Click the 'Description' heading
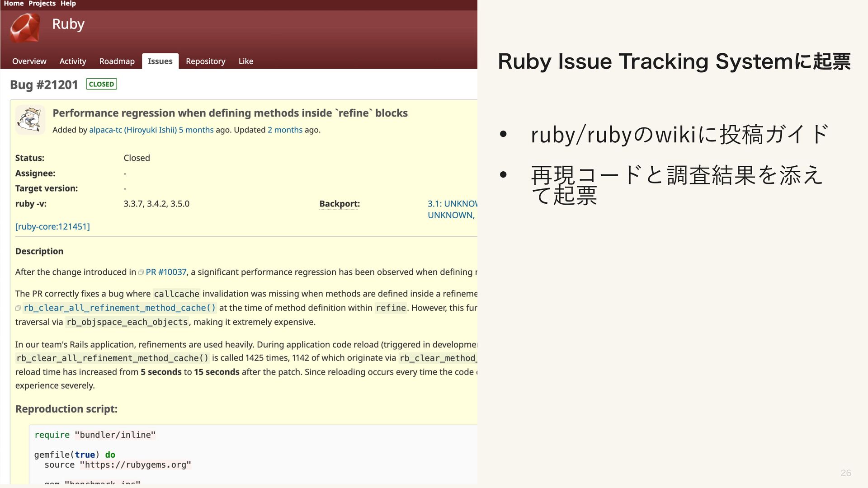The height and width of the screenshot is (488, 868). (x=39, y=251)
